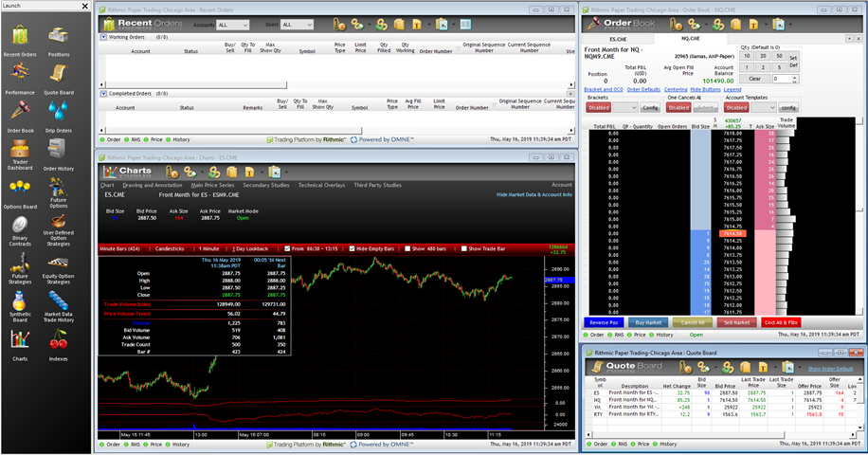Viewport: 868px width, 455px height.
Task: Open Trader Dashboard from Launch panel
Action: tap(20, 155)
